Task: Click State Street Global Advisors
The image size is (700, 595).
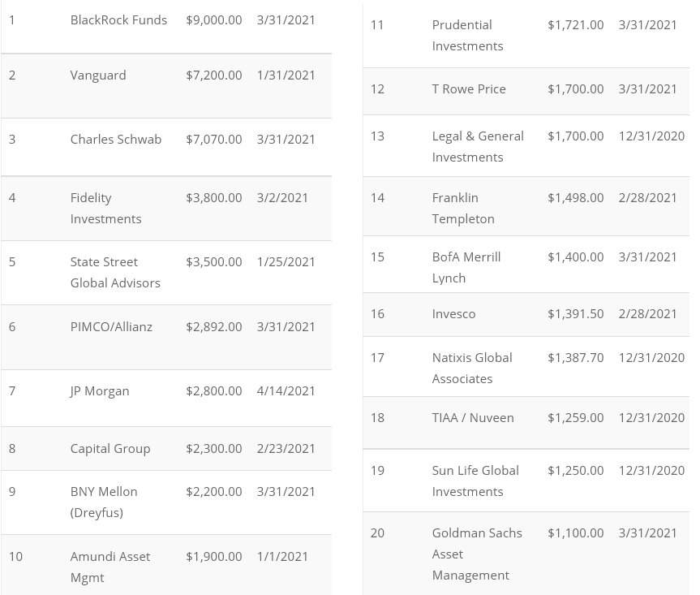Action: [x=115, y=272]
